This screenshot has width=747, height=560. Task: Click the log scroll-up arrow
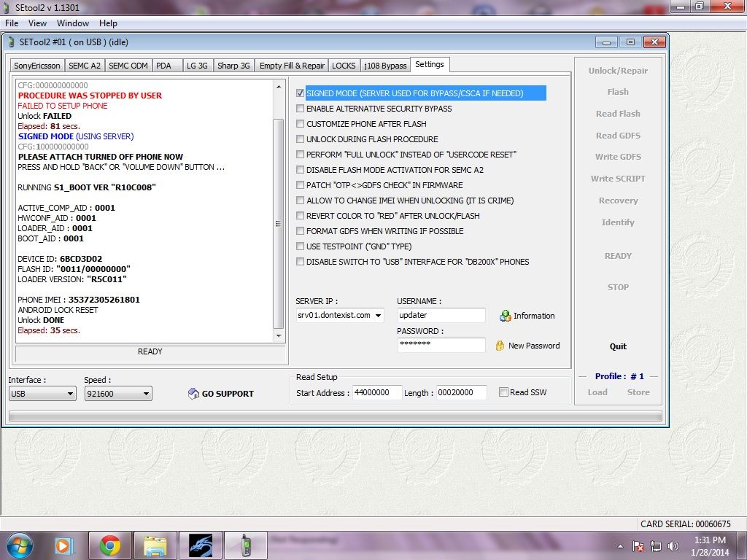coord(278,86)
